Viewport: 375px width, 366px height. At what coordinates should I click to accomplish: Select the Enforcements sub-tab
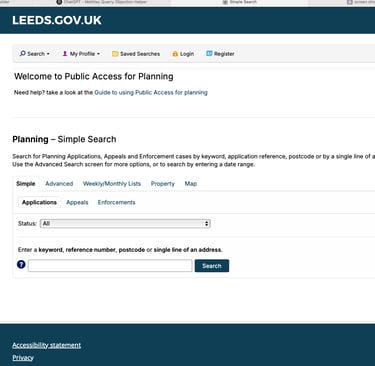116,202
